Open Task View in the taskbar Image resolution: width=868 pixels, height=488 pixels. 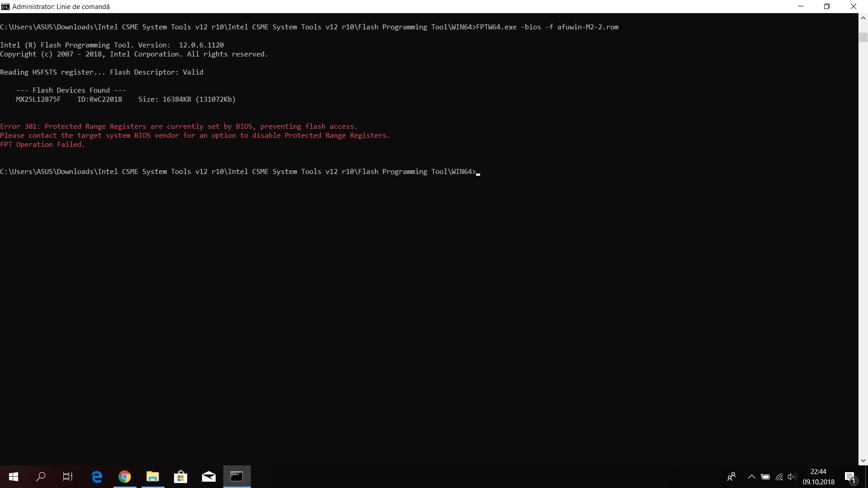tap(68, 476)
